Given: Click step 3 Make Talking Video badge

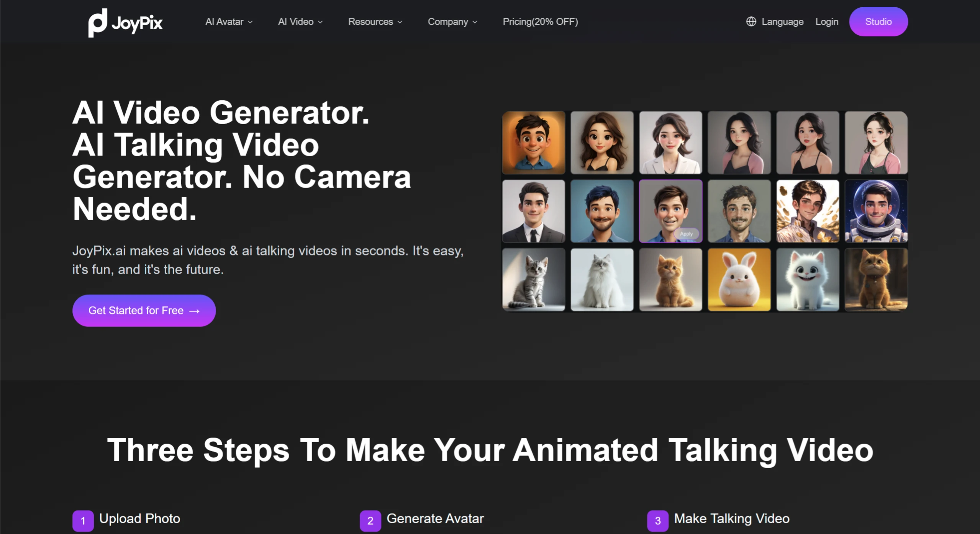Looking at the screenshot, I should click(x=657, y=520).
